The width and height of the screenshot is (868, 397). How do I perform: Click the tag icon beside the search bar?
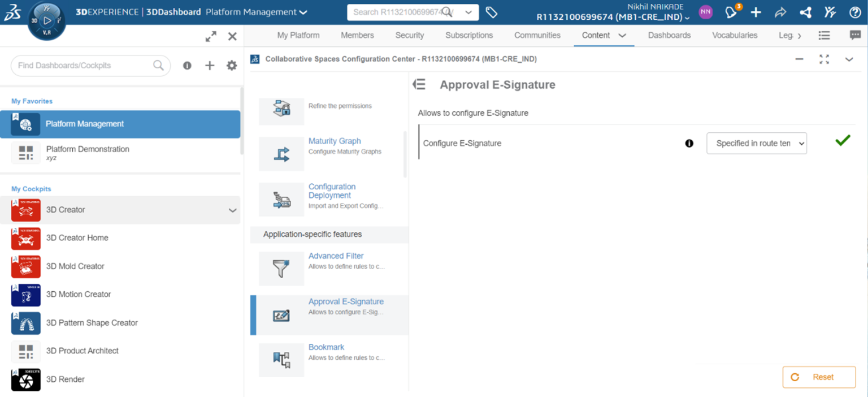[491, 12]
